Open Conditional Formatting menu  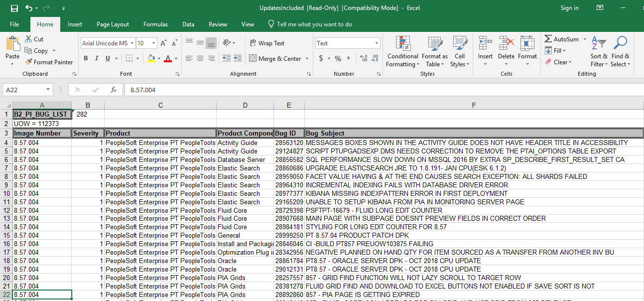(403, 52)
